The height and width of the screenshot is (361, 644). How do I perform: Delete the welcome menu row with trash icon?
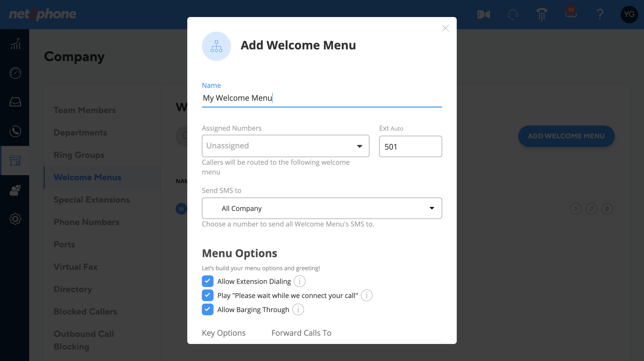coord(607,209)
